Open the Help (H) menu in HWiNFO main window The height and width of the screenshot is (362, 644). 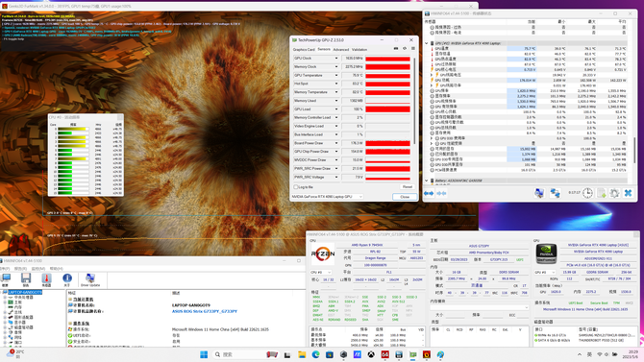[57, 269]
